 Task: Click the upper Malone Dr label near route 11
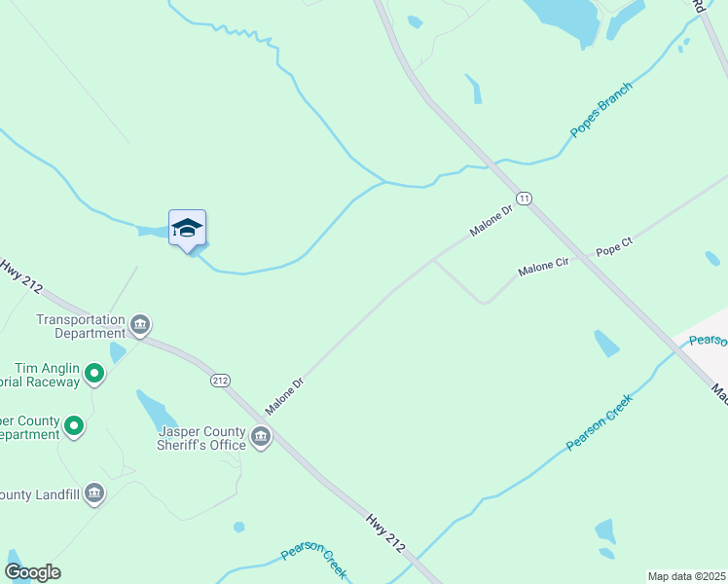(x=491, y=221)
